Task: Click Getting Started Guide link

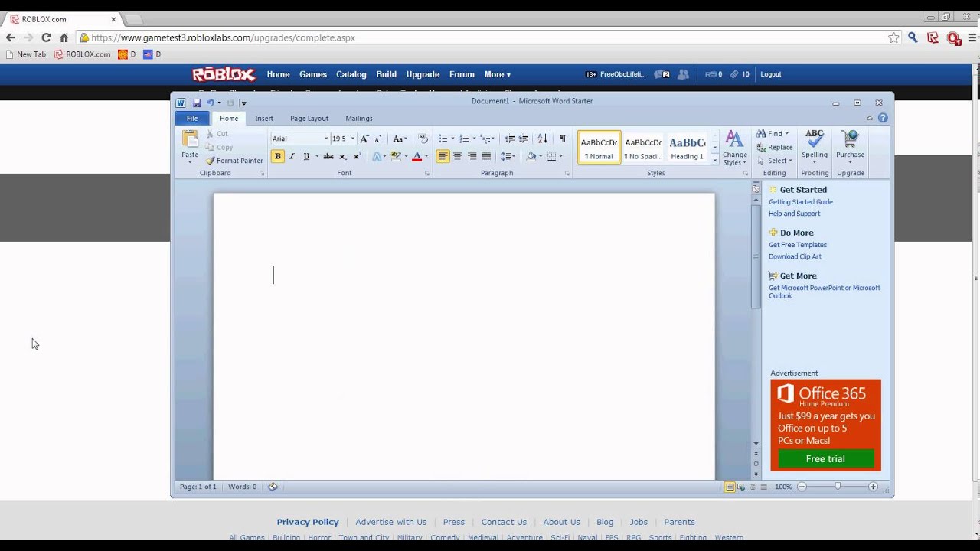Action: [x=801, y=202]
